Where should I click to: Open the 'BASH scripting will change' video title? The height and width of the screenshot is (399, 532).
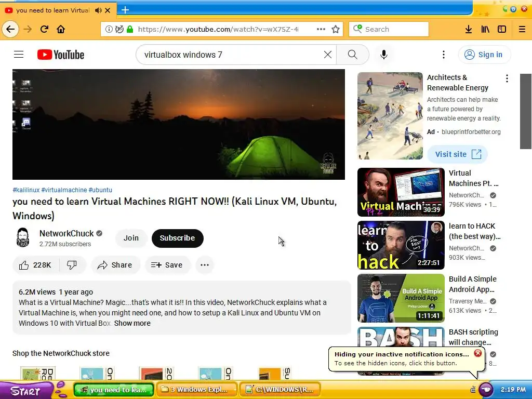click(x=473, y=337)
